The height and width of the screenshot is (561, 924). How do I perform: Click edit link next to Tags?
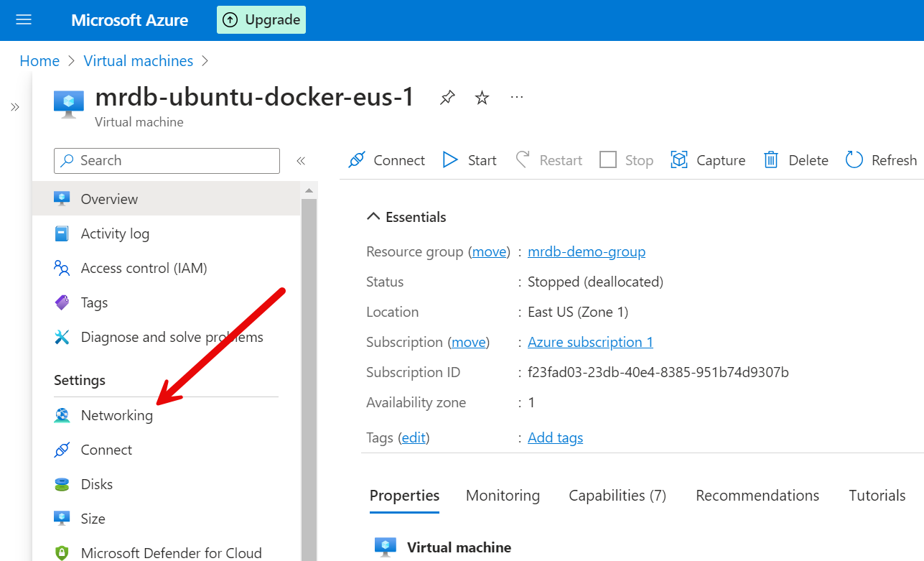(x=414, y=437)
